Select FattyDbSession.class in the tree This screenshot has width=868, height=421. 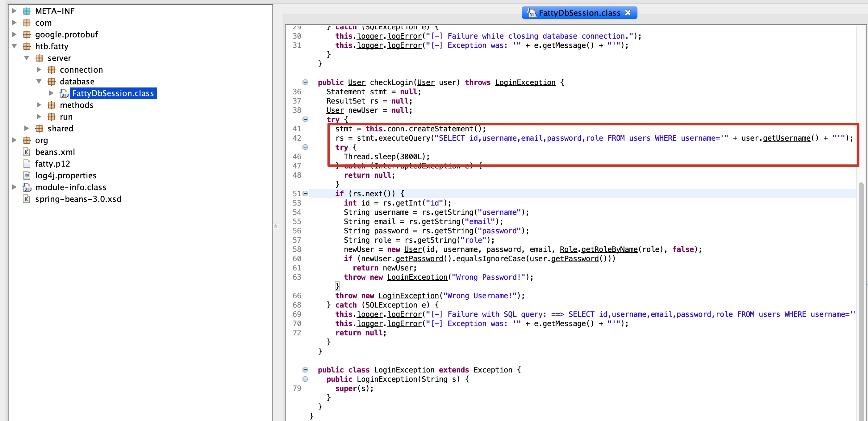click(x=113, y=93)
